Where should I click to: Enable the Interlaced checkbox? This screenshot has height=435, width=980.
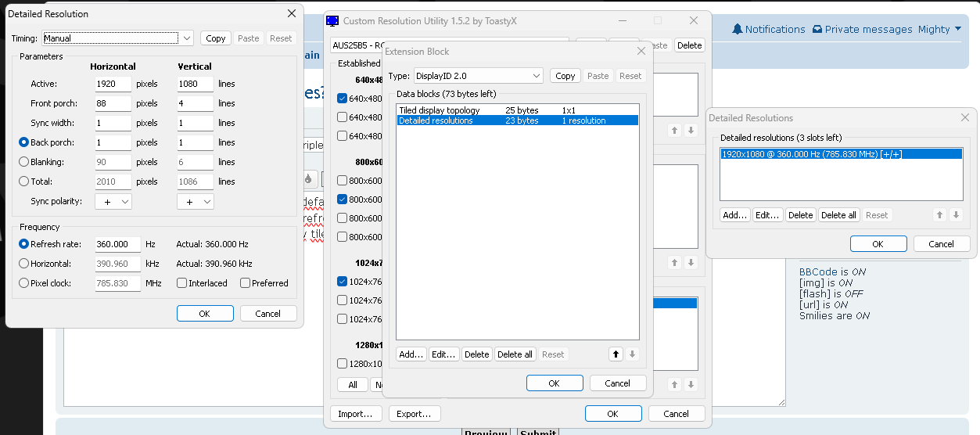pos(181,283)
